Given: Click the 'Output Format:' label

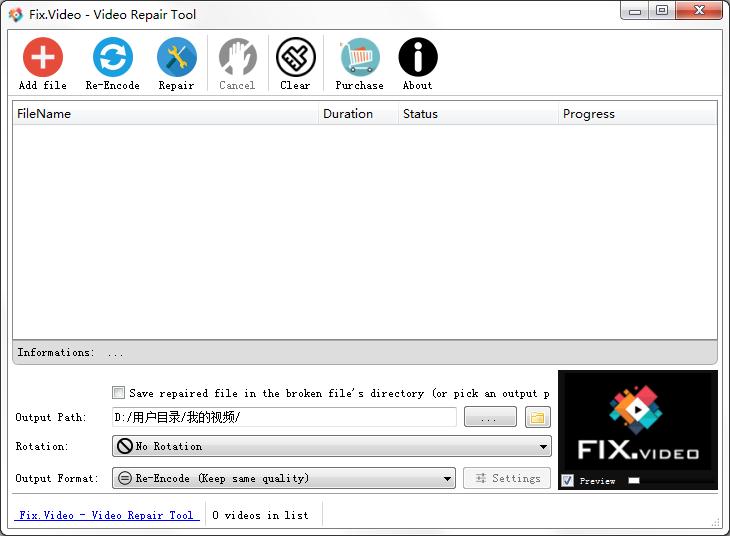Looking at the screenshot, I should [x=57, y=478].
